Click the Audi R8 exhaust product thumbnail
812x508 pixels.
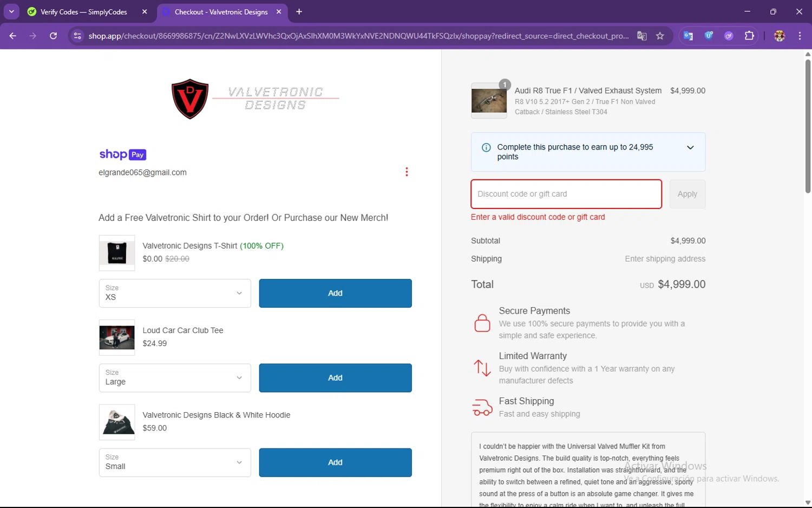click(x=489, y=101)
